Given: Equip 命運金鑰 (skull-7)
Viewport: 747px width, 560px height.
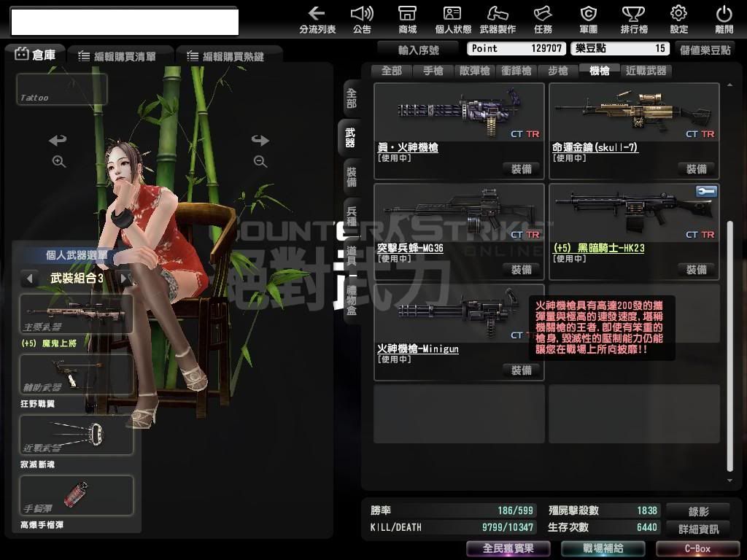Looking at the screenshot, I should pos(697,169).
